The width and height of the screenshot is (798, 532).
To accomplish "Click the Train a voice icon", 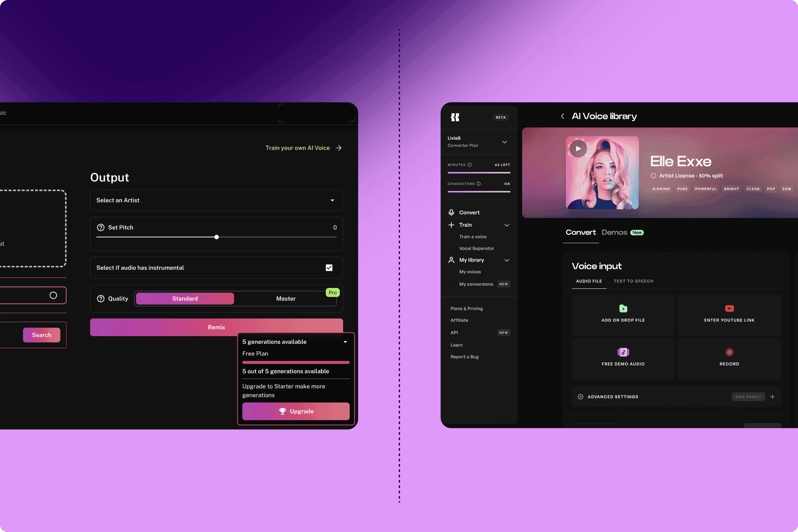I will 472,237.
